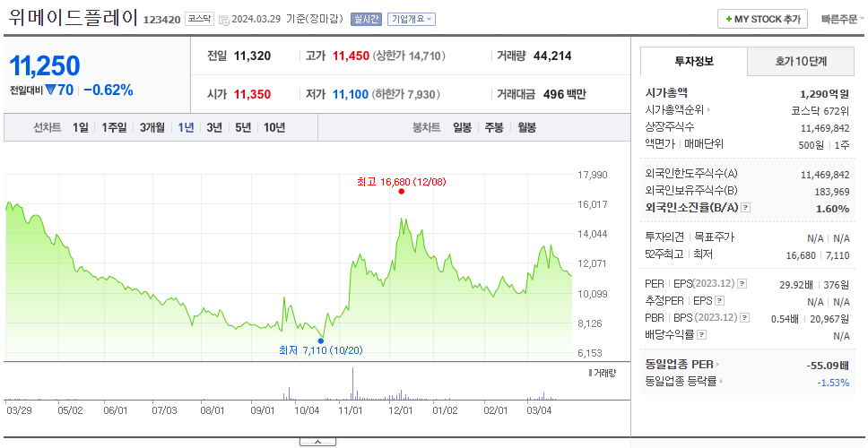The width and height of the screenshot is (868, 448).
Task: Click the red 최고 16,680 marker dot
Action: pyautogui.click(x=402, y=192)
